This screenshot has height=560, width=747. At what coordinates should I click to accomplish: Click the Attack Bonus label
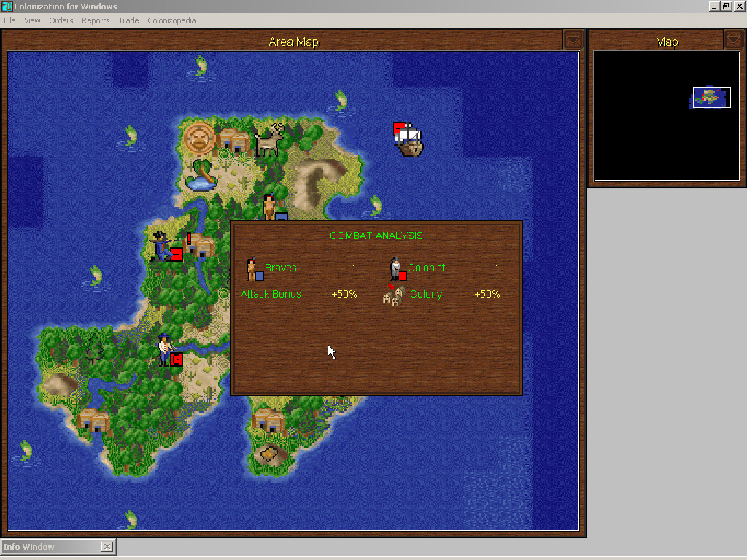pyautogui.click(x=271, y=294)
